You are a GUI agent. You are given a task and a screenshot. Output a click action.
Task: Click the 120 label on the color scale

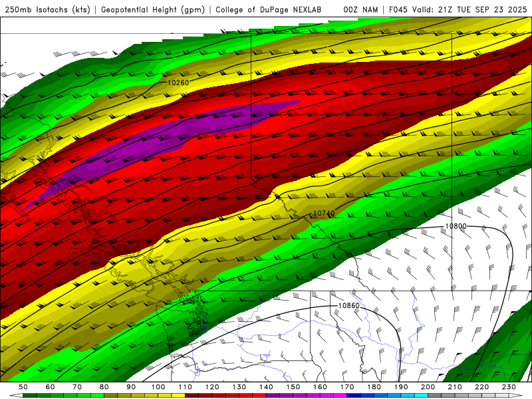(x=212, y=387)
